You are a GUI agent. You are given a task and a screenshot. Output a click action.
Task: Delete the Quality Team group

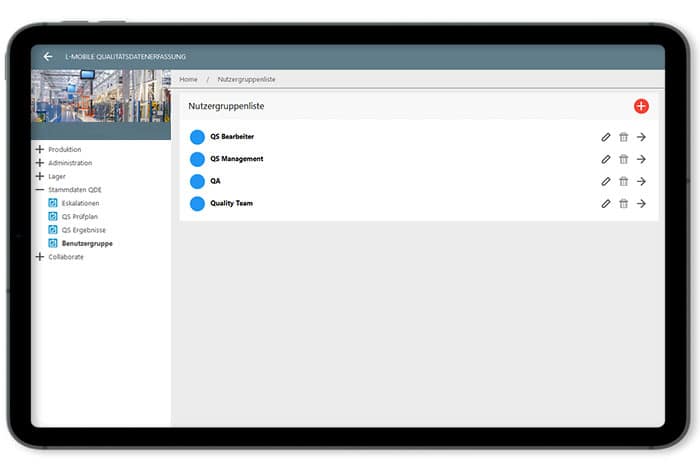point(624,203)
